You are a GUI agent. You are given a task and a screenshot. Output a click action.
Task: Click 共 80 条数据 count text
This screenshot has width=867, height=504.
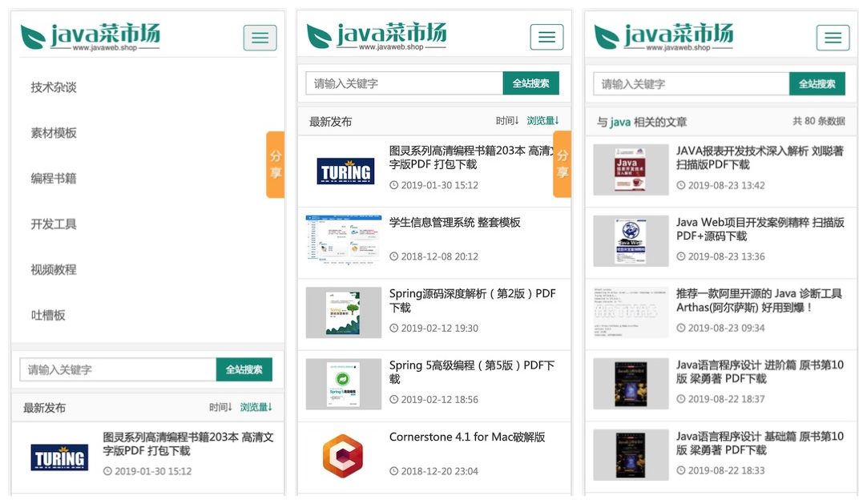818,120
